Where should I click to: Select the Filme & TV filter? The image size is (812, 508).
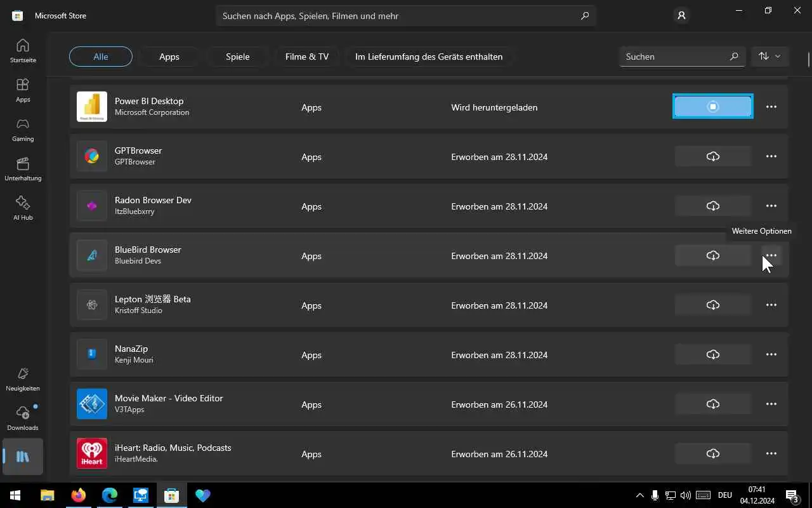pyautogui.click(x=307, y=57)
